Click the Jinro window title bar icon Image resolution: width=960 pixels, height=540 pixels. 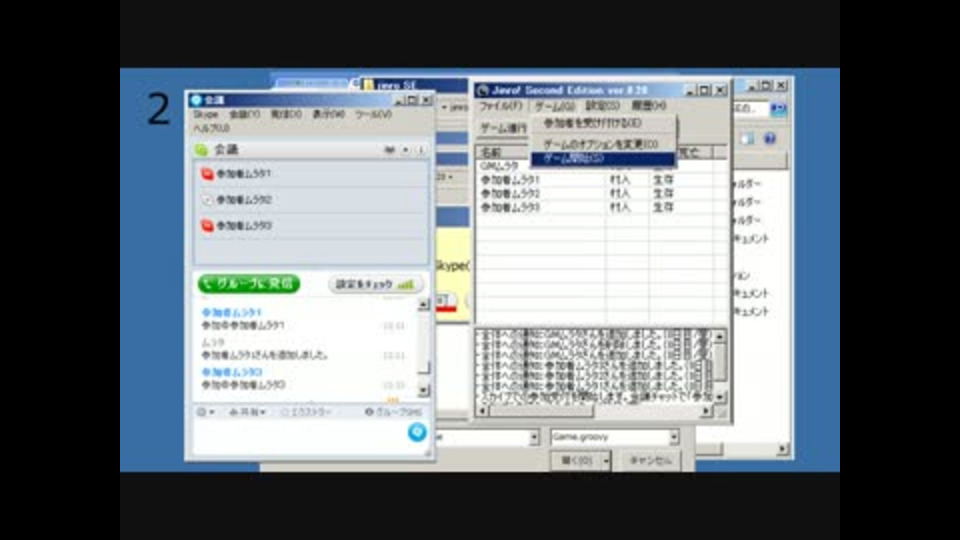click(483, 91)
